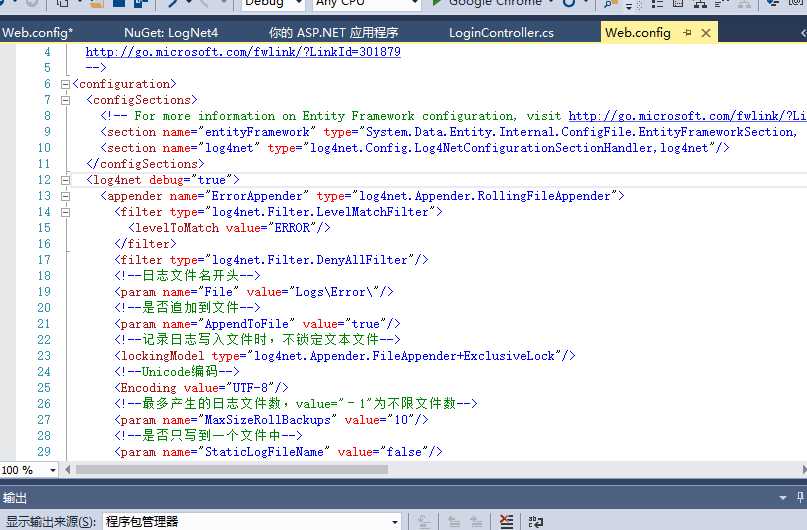Pin the active Web.config tab
Screen dimensions: 807x530
click(687, 33)
